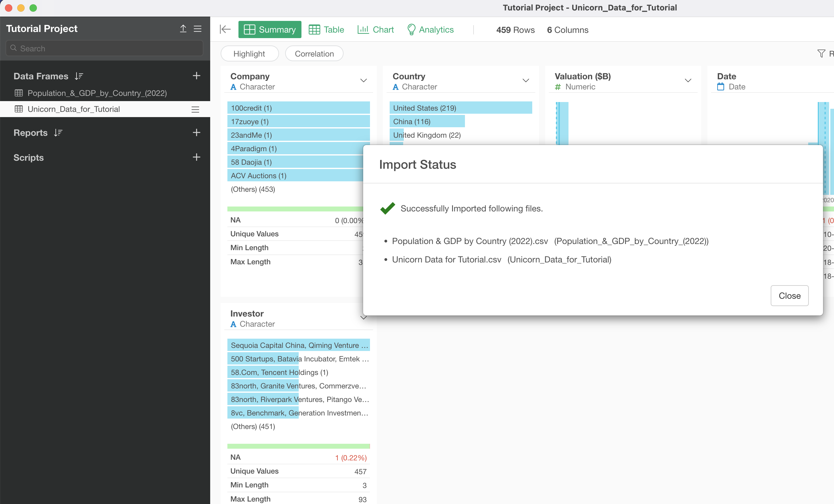This screenshot has height=504, width=834.
Task: Open the Unicorn_Data_for_Tutorial row menu icon
Action: point(195,109)
